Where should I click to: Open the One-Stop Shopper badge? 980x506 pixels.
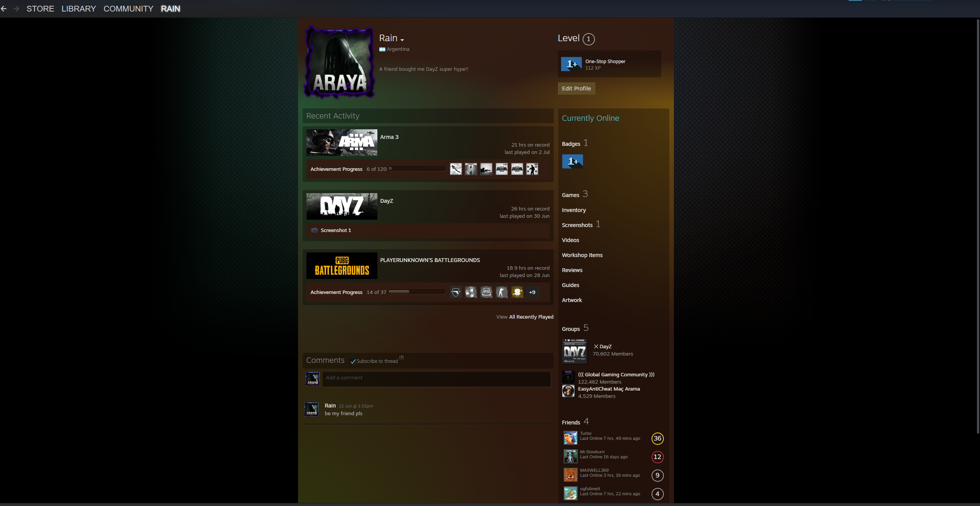click(x=609, y=64)
